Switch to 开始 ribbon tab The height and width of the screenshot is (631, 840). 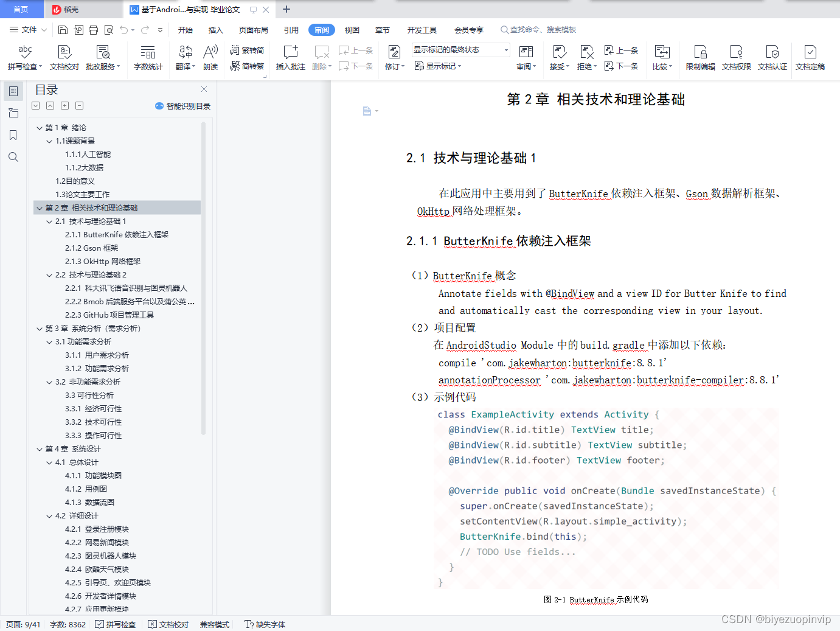pyautogui.click(x=186, y=30)
